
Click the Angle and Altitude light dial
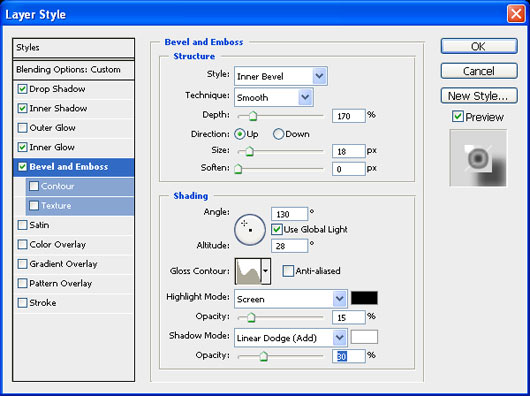click(250, 230)
